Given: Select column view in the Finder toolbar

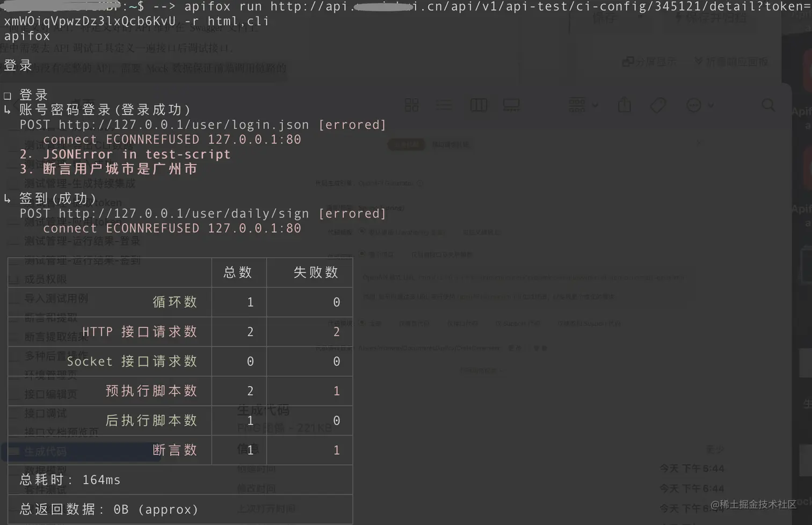Looking at the screenshot, I should point(479,105).
